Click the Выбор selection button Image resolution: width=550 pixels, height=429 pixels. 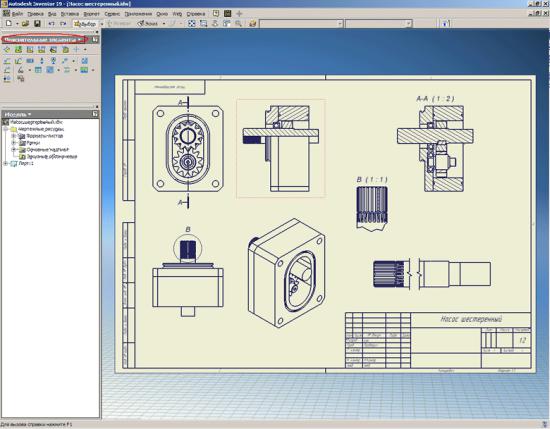click(x=85, y=24)
